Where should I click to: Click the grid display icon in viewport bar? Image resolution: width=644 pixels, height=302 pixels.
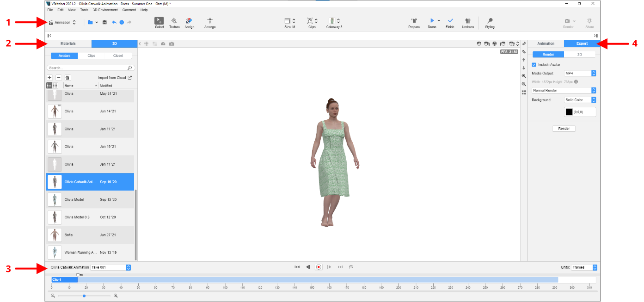(x=146, y=43)
